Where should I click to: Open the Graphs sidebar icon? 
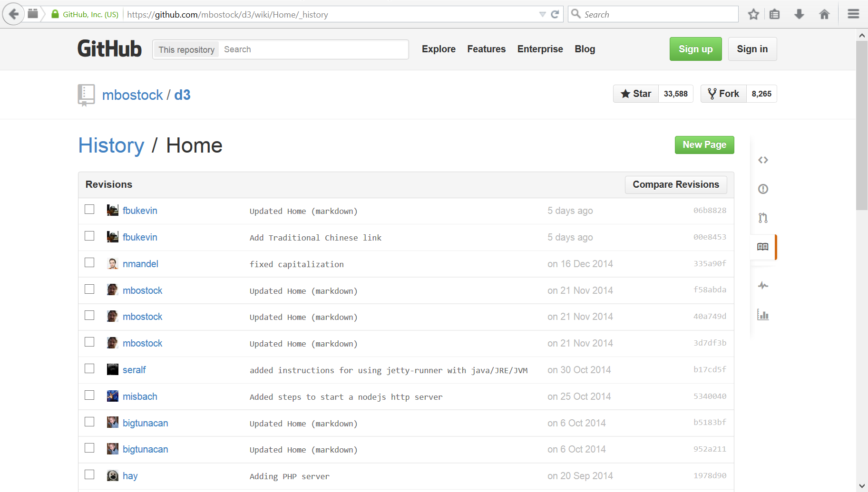tap(763, 315)
